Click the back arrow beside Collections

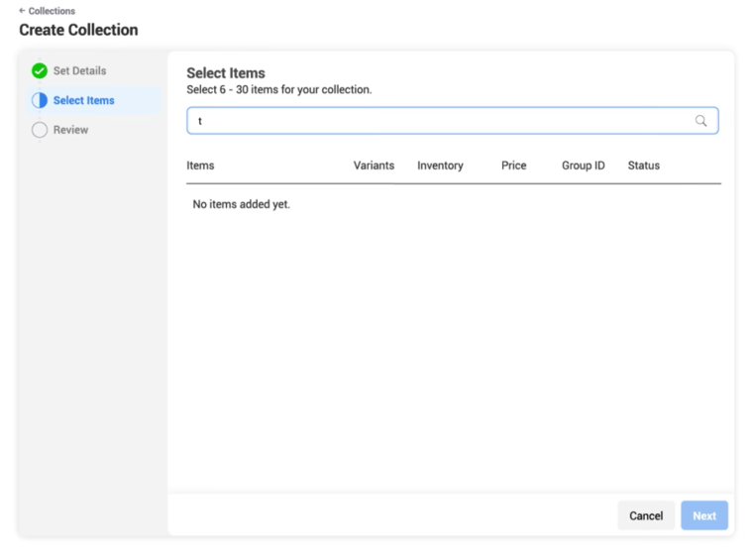point(23,11)
